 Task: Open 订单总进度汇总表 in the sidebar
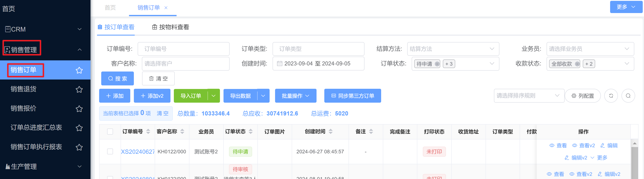tap(36, 127)
